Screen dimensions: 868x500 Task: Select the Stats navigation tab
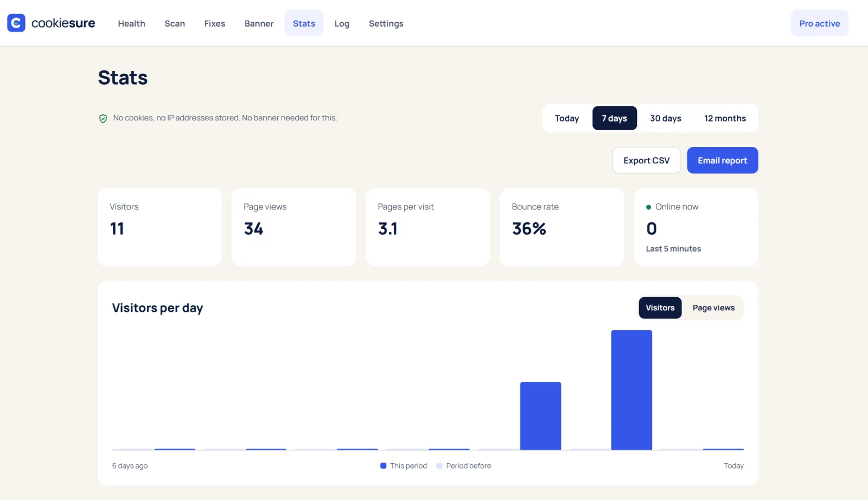point(304,23)
